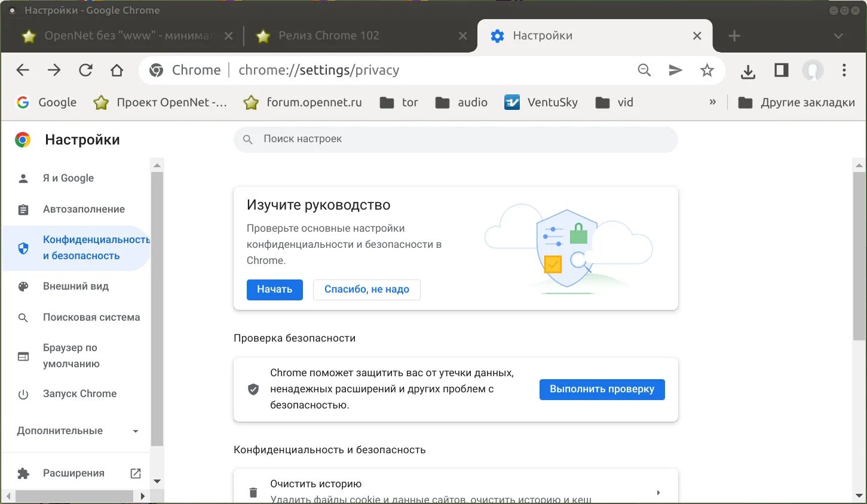Screen dimensions: 867x504
Task: Select "Внешний вид" in settings sidebar
Action: tap(75, 286)
